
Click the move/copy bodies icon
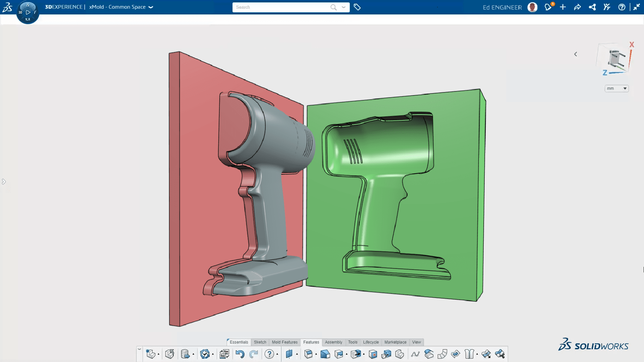386,354
